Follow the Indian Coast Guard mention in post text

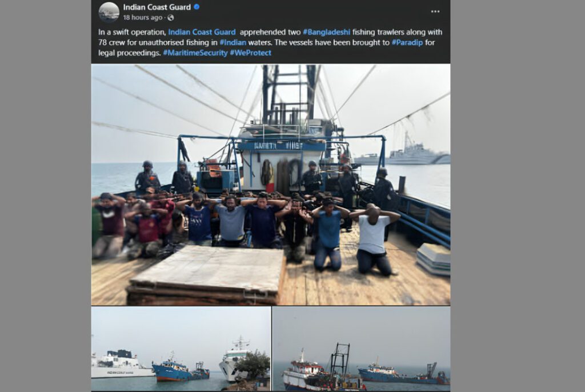pyautogui.click(x=202, y=32)
